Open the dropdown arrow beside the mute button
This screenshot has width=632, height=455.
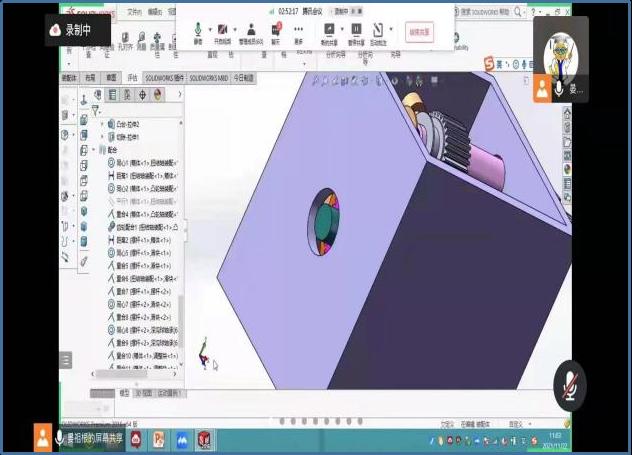[x=209, y=30]
